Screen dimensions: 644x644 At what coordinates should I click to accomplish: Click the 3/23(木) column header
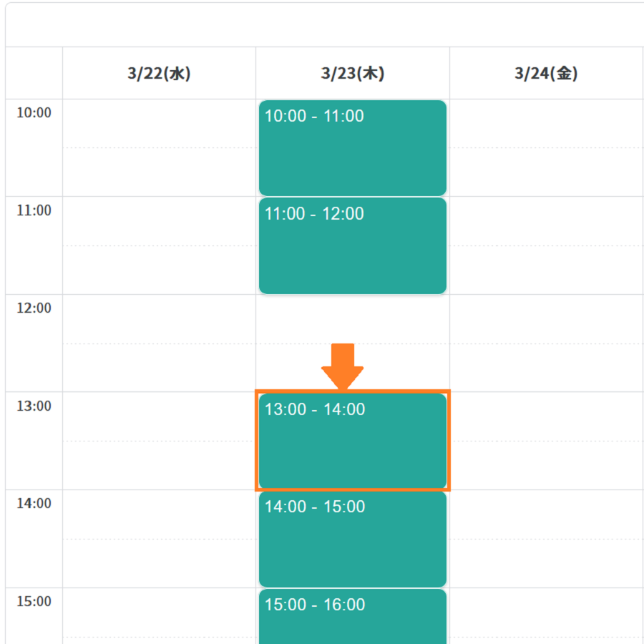click(x=352, y=74)
